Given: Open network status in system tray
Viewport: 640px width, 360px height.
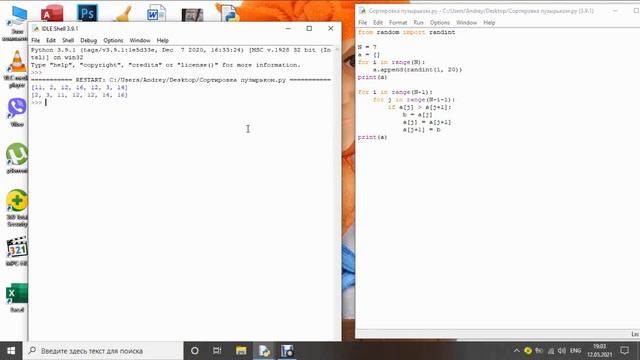Looking at the screenshot, I should (x=551, y=351).
